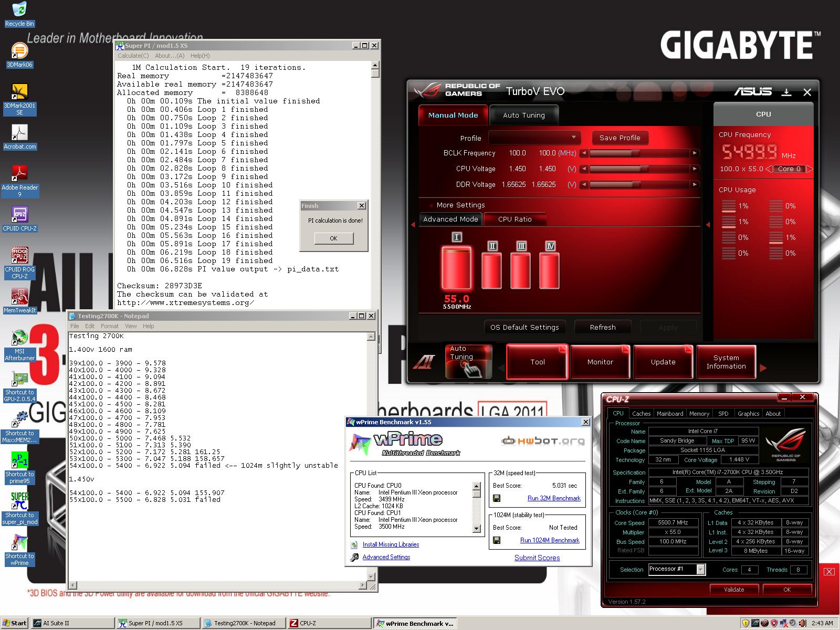840x630 pixels.
Task: Open the Memory tab in CPU-Z
Action: coord(699,414)
